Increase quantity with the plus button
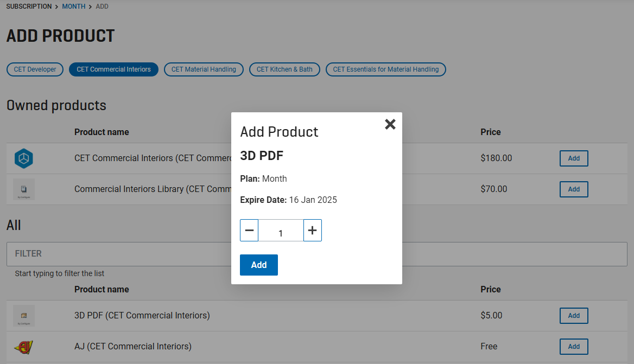The width and height of the screenshot is (634, 364). 313,230
